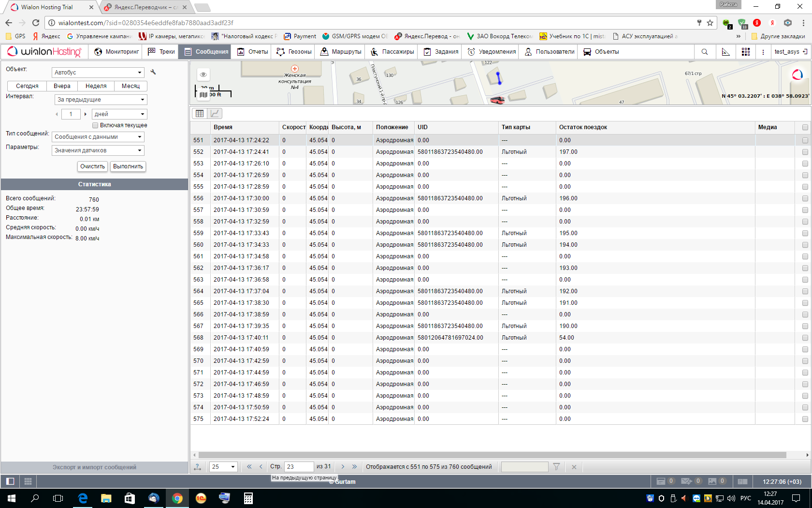Screen dimensions: 812x508
Task: Toggle map layer visibility eye icon
Action: [x=203, y=75]
